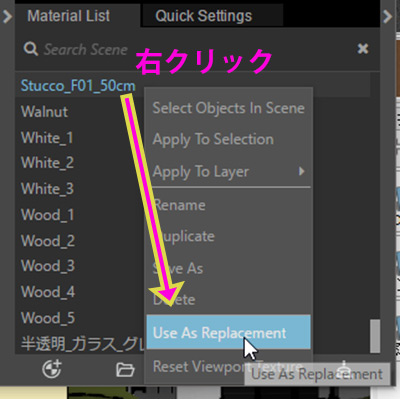This screenshot has width=400, height=399.
Task: Click the material list scrollbar thumb
Action: click(x=375, y=336)
